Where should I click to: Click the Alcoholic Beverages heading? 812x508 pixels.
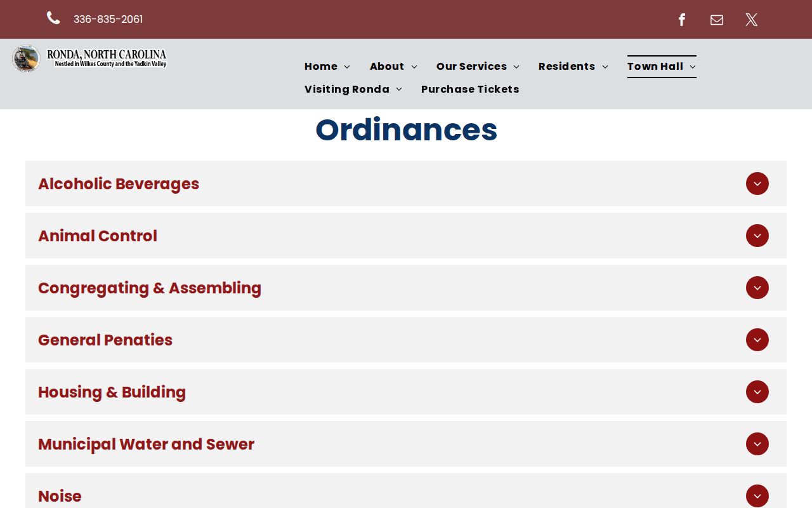[x=119, y=184]
